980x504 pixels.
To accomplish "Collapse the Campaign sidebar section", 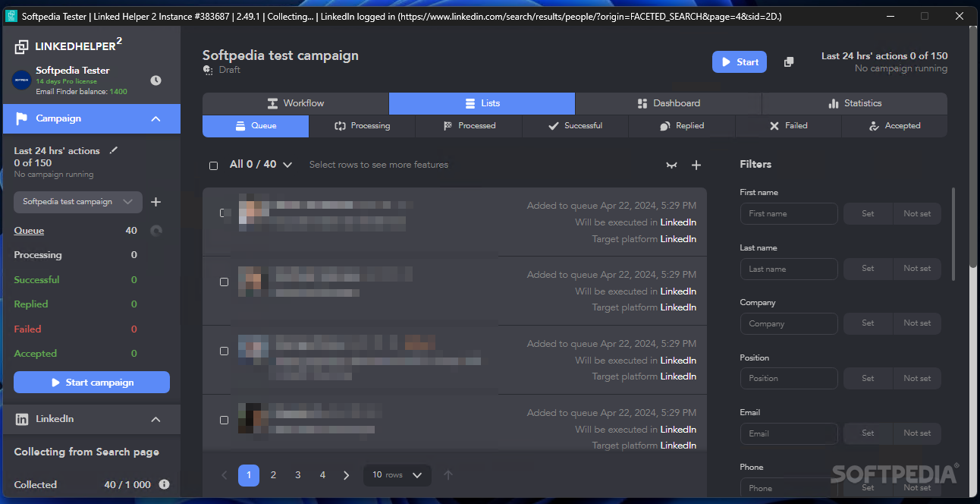I will tap(155, 118).
